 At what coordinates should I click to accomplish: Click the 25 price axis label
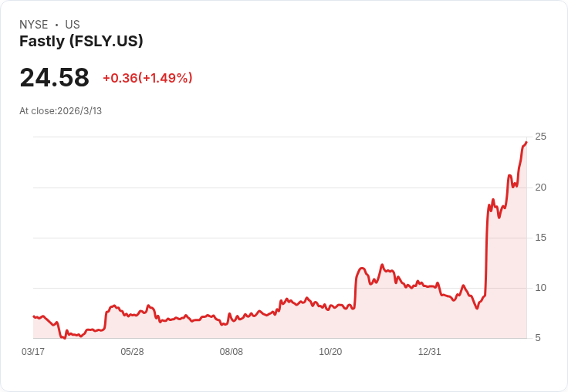pos(540,137)
